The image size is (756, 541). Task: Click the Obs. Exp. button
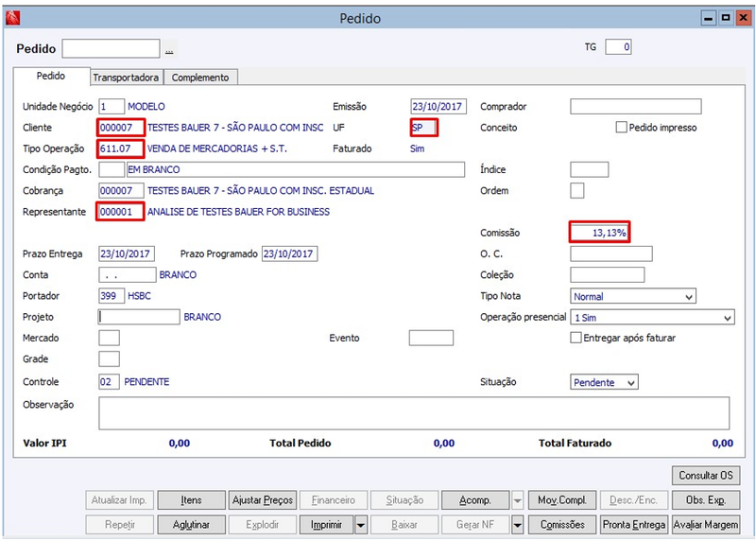point(706,500)
